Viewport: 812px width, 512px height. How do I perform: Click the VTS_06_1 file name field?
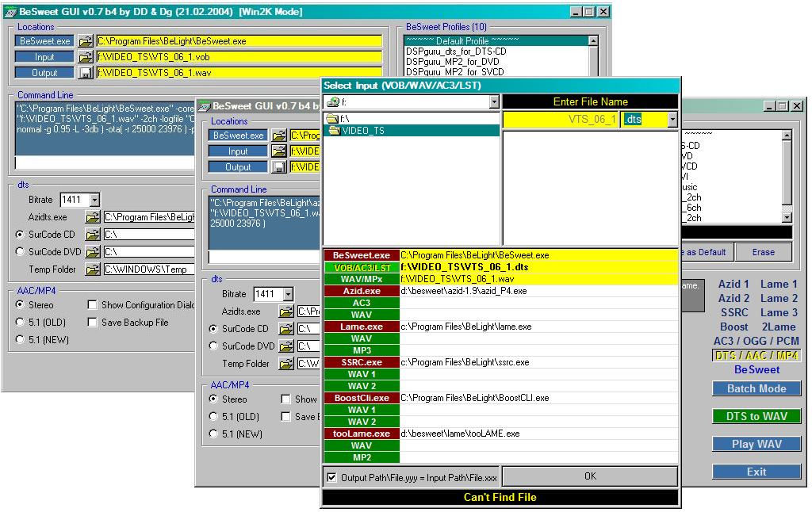(561, 120)
